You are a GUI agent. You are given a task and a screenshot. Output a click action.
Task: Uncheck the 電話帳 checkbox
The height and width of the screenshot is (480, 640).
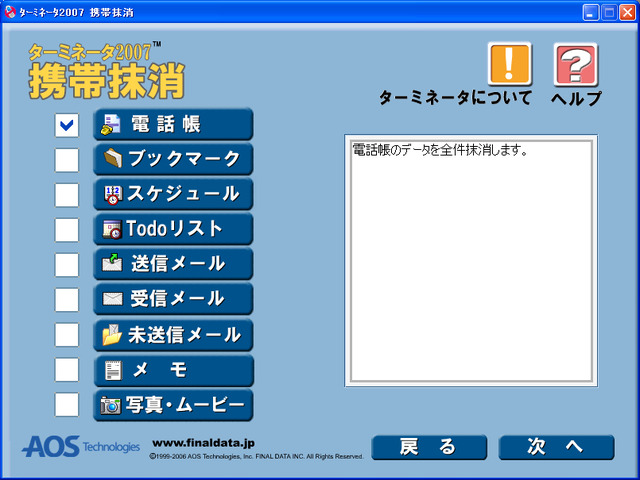67,125
